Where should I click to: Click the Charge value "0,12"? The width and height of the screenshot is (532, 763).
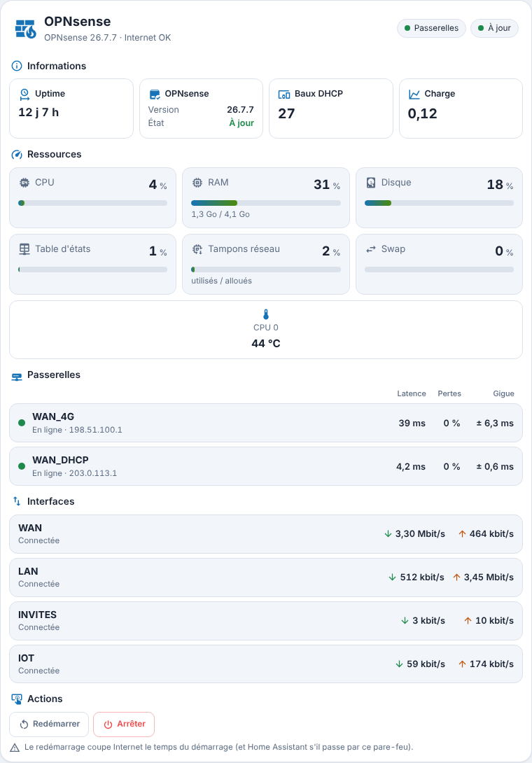(x=423, y=114)
